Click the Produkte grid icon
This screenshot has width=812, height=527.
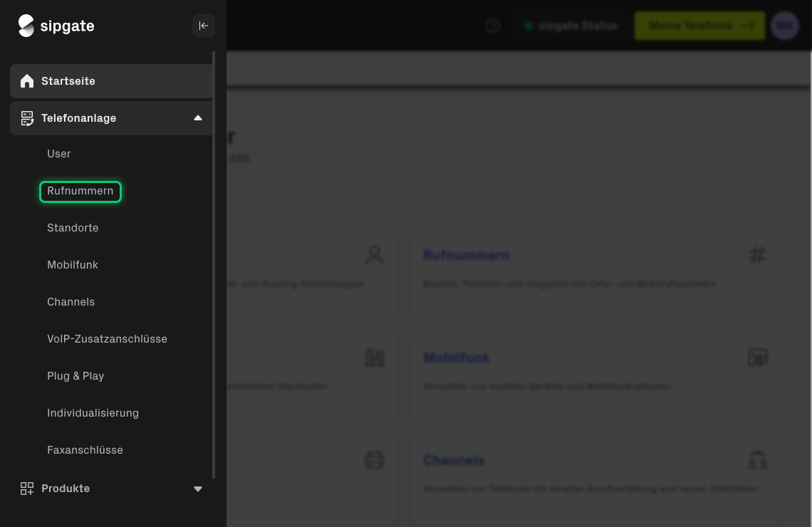click(x=27, y=489)
